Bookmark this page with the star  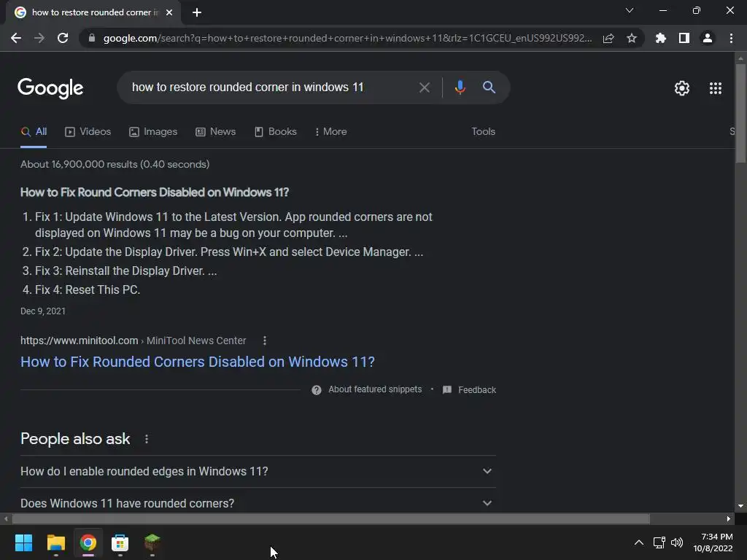[632, 38]
